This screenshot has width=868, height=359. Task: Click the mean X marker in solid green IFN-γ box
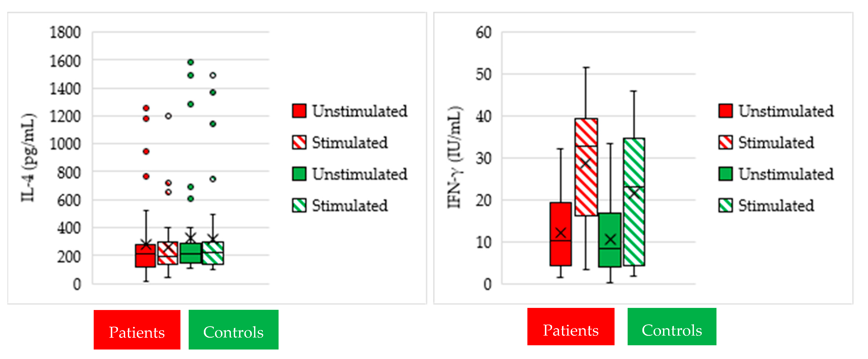[x=610, y=239]
